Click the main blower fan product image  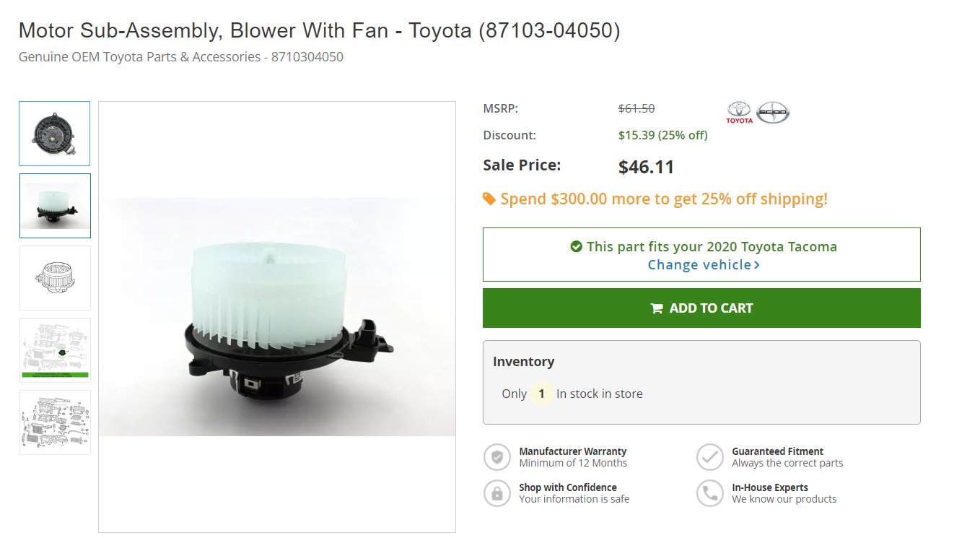[x=277, y=317]
